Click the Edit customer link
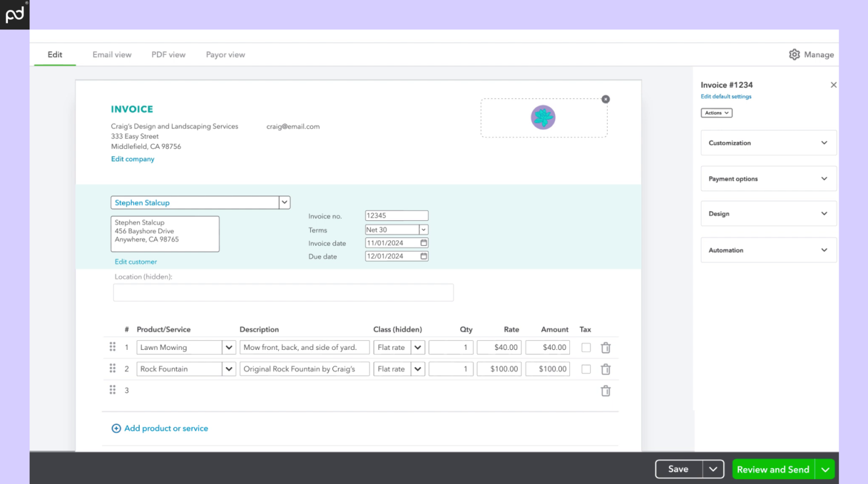Viewport: 868px width, 484px height. pyautogui.click(x=135, y=261)
